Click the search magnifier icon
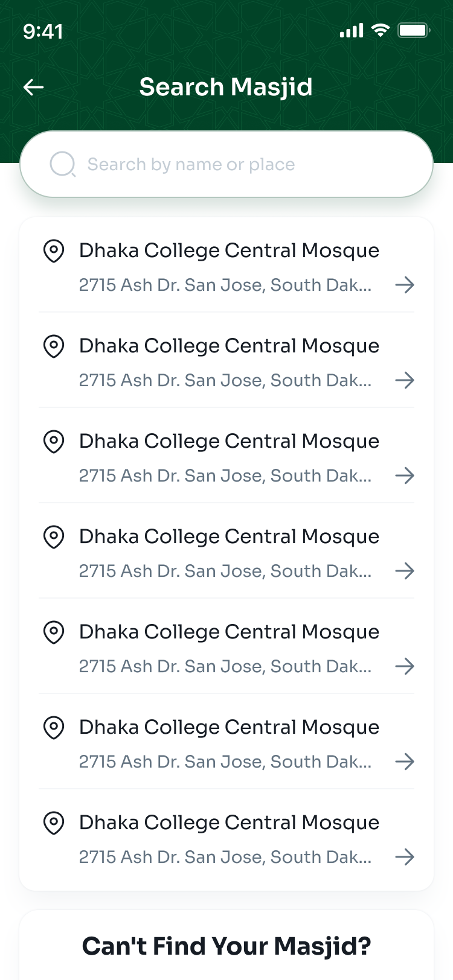This screenshot has height=980, width=453. [62, 164]
